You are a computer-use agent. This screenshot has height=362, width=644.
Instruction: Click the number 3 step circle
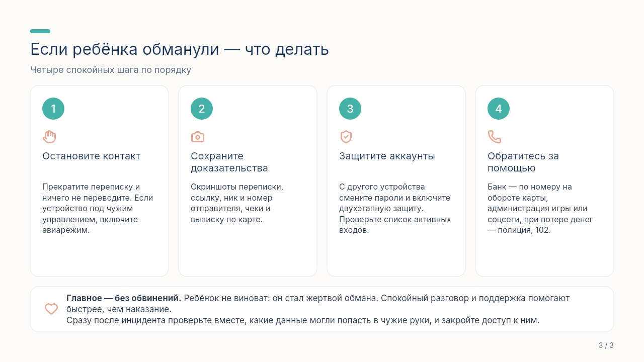click(x=350, y=109)
